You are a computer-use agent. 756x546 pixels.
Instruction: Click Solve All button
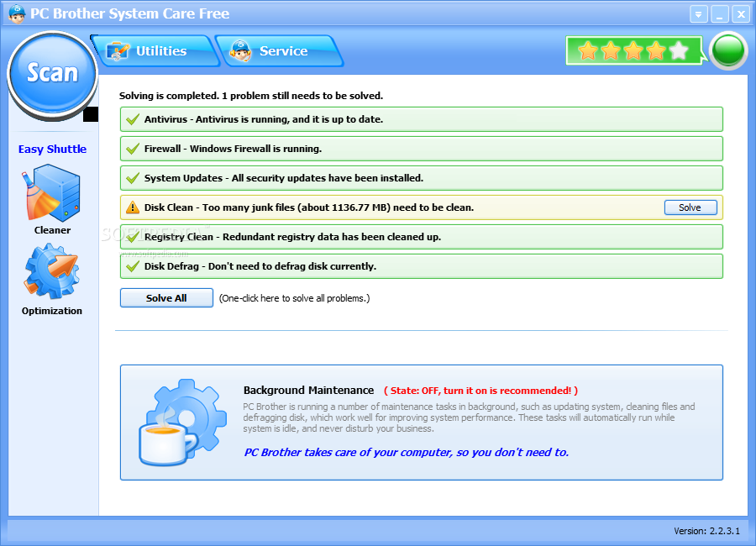click(166, 298)
